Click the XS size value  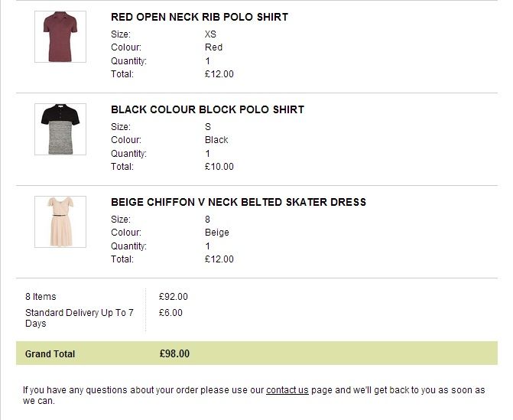[x=211, y=34]
